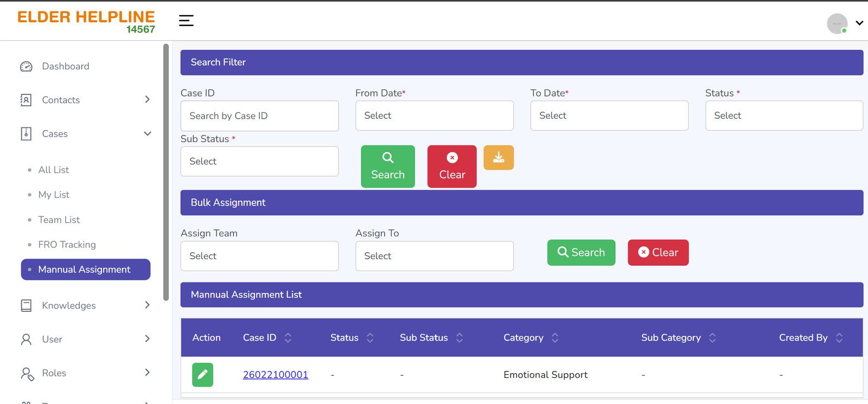Open the To Date select field
Image resolution: width=868 pixels, height=404 pixels.
(609, 116)
